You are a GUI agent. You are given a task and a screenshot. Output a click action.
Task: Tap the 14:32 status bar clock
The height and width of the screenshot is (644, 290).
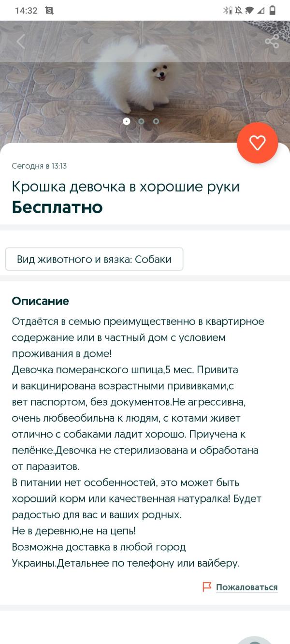pos(26,10)
